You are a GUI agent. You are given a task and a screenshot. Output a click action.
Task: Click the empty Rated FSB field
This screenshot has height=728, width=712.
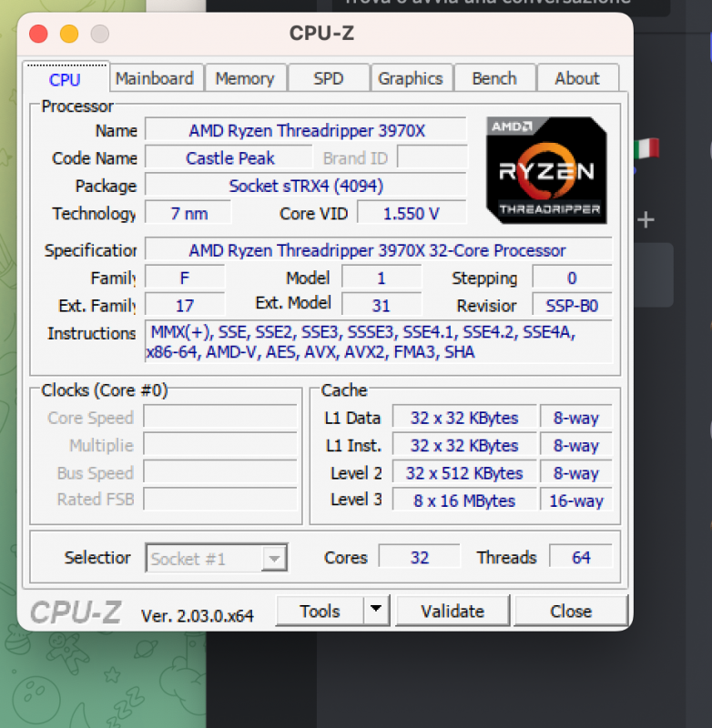(220, 500)
